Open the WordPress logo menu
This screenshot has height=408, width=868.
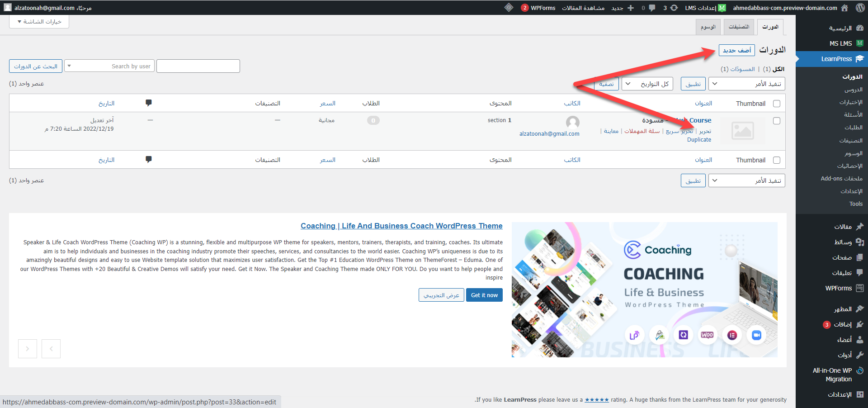click(x=860, y=8)
